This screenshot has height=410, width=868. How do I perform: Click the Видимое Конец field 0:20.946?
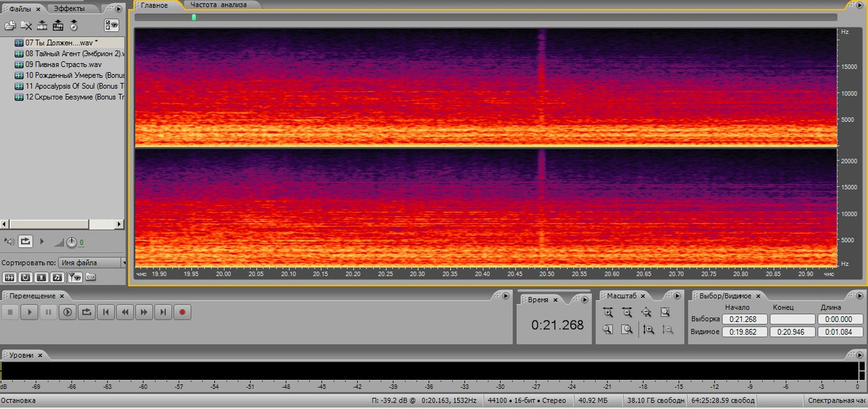pos(793,332)
